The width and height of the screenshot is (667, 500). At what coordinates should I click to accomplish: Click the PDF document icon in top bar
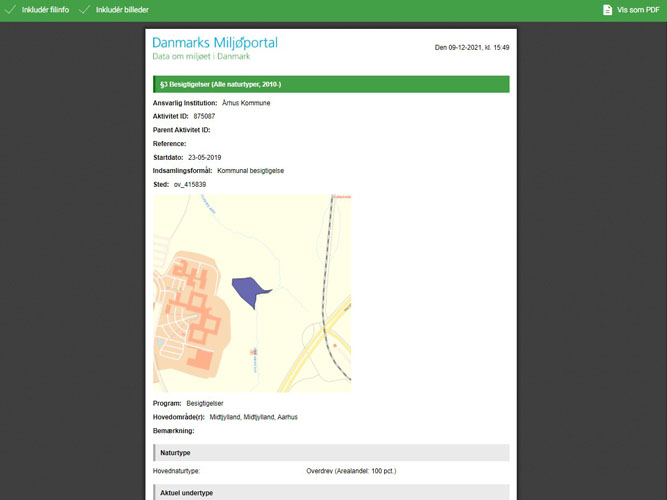tap(607, 10)
